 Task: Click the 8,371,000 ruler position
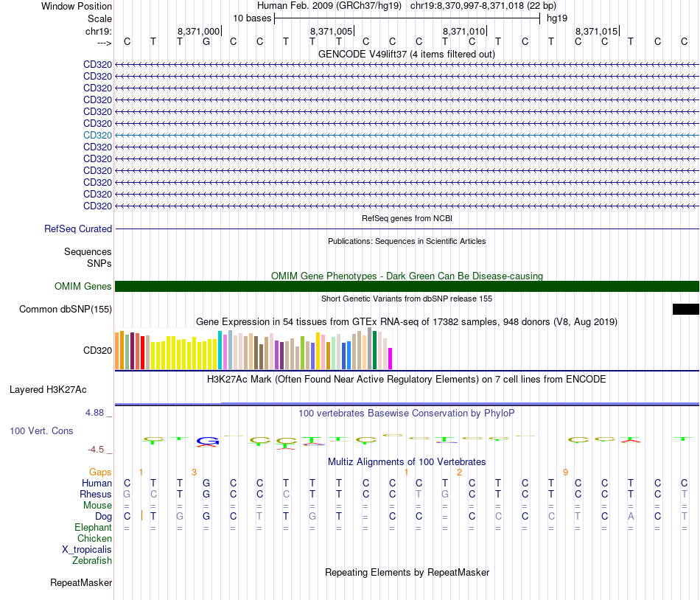(x=199, y=31)
